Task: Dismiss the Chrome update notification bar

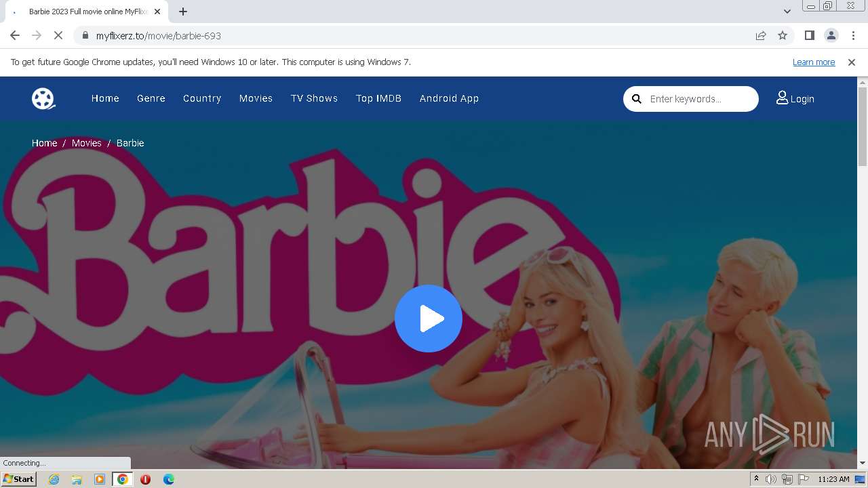Action: (852, 62)
